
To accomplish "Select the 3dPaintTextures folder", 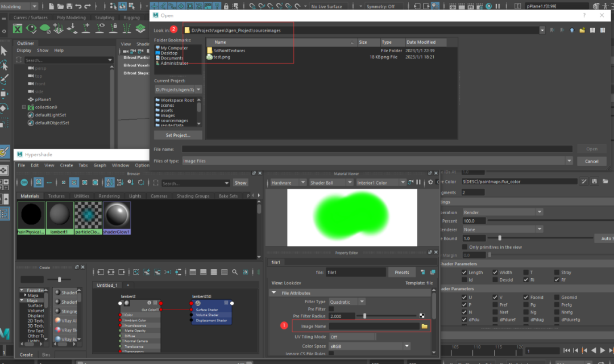I will coord(229,51).
